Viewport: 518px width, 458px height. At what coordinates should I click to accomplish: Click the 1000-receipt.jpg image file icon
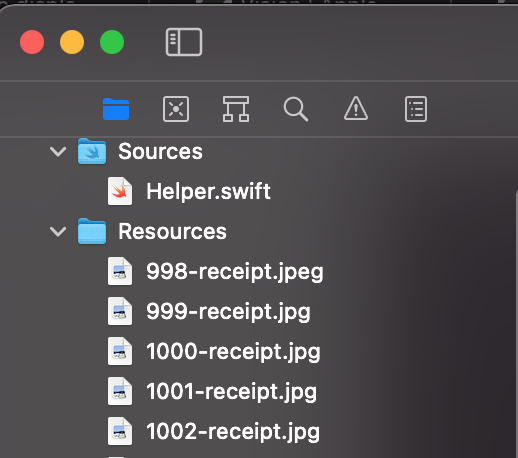(120, 351)
